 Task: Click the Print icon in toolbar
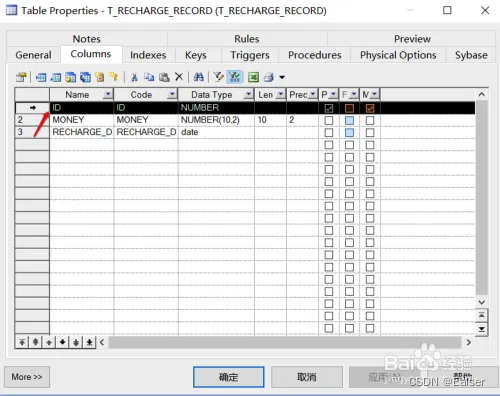tap(269, 77)
